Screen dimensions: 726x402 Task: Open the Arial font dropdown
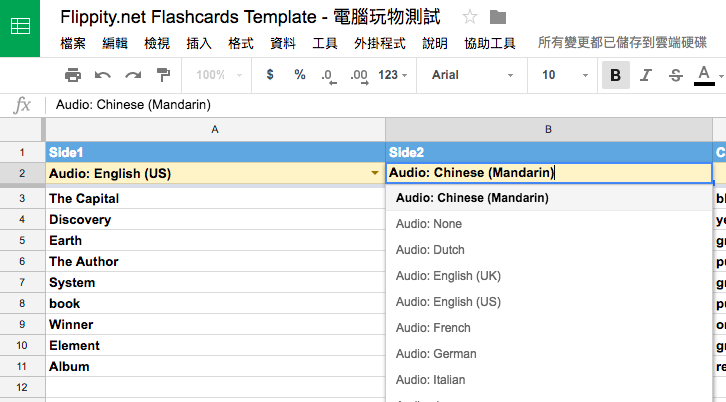pyautogui.click(x=470, y=75)
